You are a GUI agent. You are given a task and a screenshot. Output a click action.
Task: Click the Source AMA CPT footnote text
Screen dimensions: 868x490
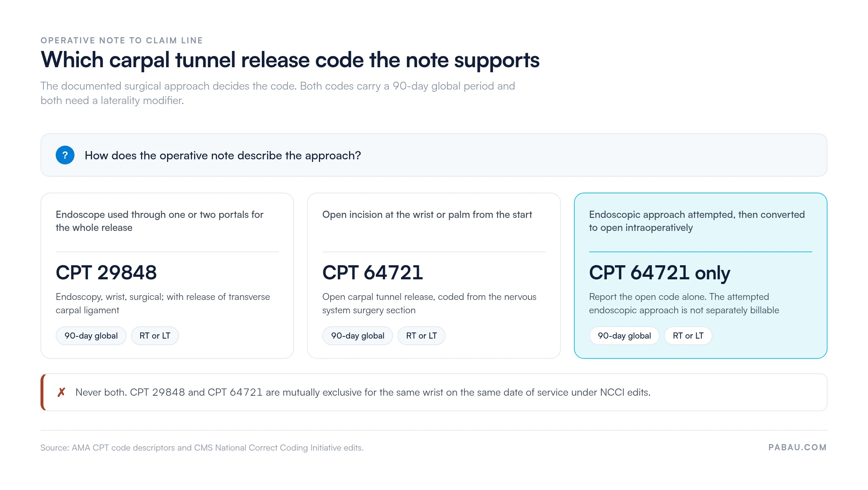pyautogui.click(x=202, y=448)
